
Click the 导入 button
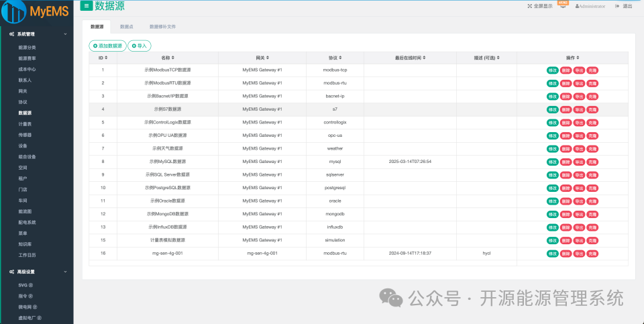(x=140, y=46)
